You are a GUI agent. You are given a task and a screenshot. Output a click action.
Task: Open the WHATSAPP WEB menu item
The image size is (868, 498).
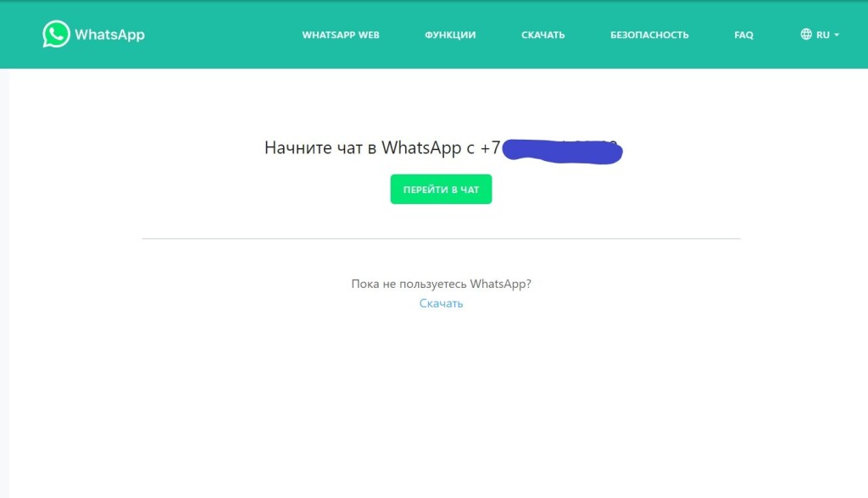click(341, 35)
